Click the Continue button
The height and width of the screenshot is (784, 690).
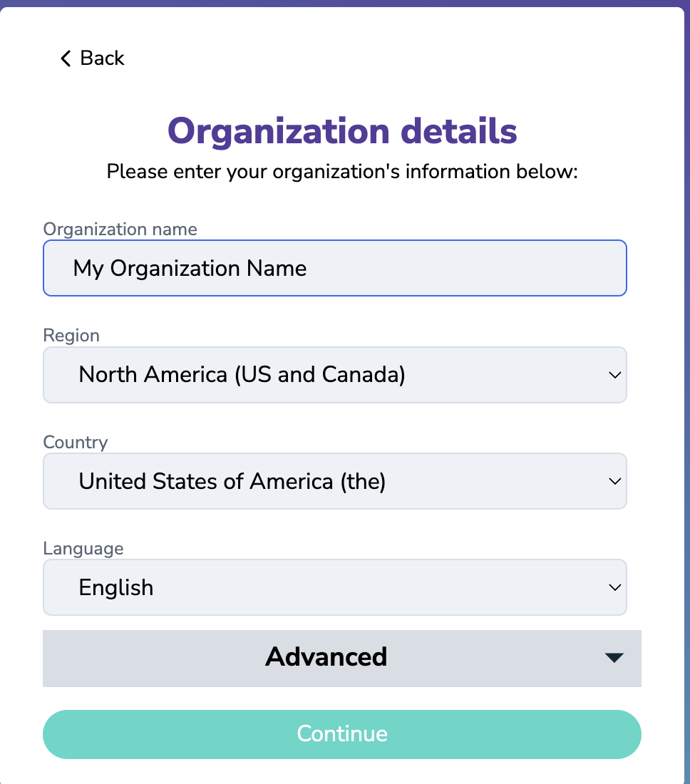(342, 734)
